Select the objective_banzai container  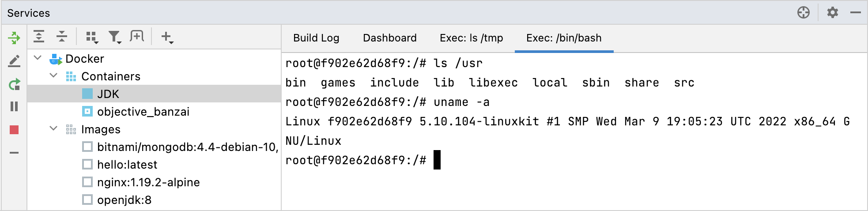click(x=143, y=112)
